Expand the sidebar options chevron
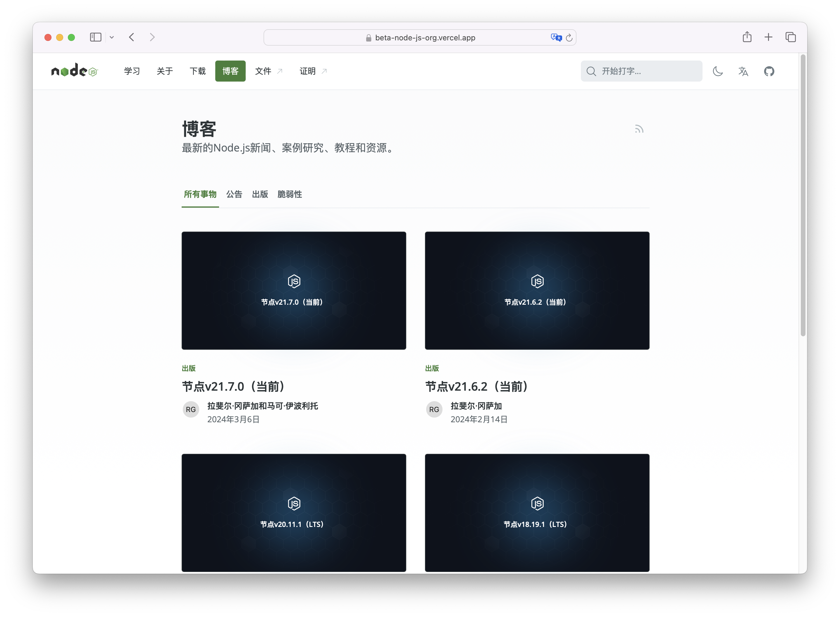Screen dimensions: 840x617 112,37
